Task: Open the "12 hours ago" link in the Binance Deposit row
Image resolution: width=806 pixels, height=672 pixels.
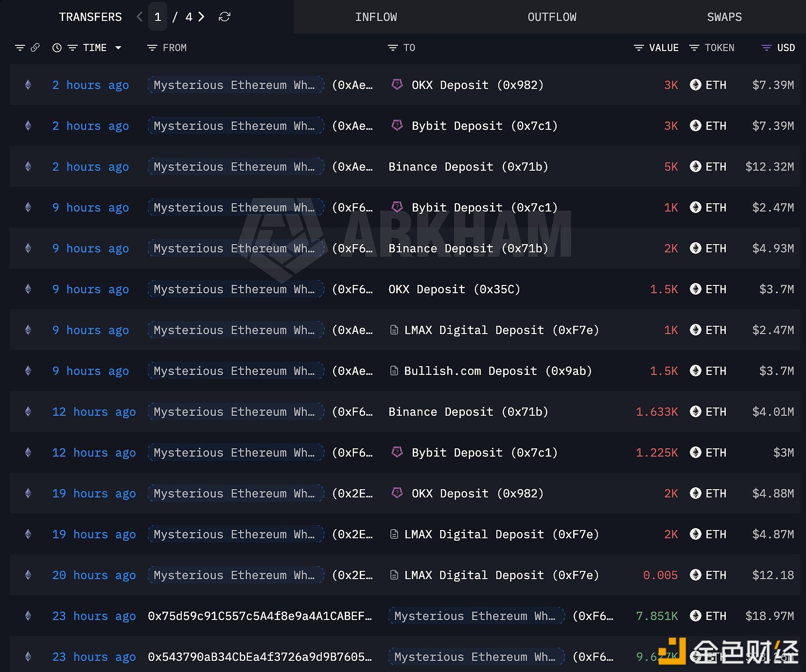Action: click(94, 412)
